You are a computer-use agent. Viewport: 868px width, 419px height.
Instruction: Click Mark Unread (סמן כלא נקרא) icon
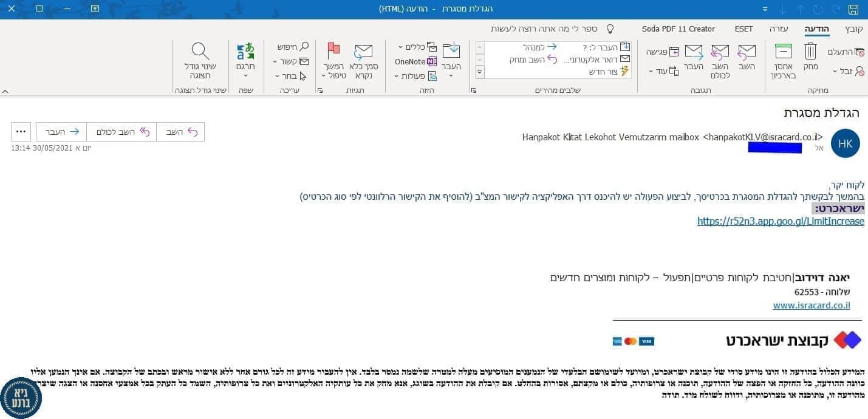tap(363, 60)
